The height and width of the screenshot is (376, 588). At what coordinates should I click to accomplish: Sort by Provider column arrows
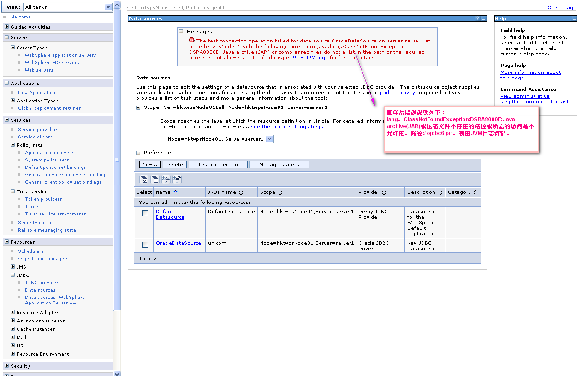coord(384,192)
